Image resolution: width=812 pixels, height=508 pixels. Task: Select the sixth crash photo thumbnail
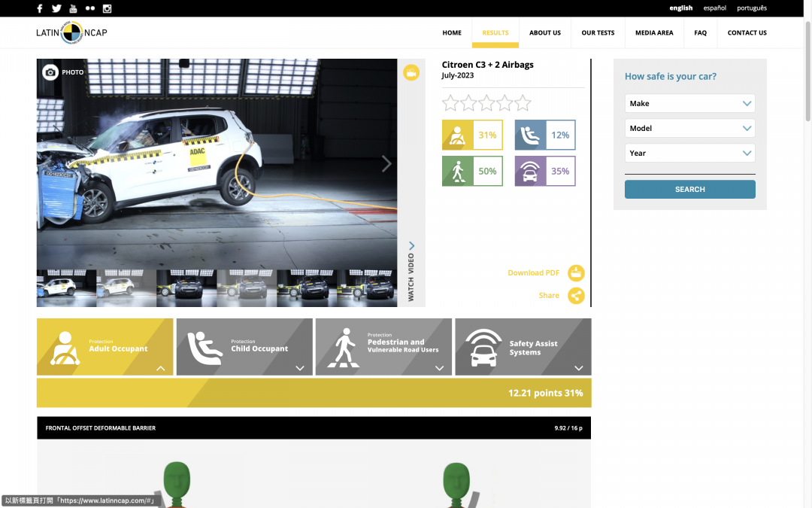click(367, 288)
